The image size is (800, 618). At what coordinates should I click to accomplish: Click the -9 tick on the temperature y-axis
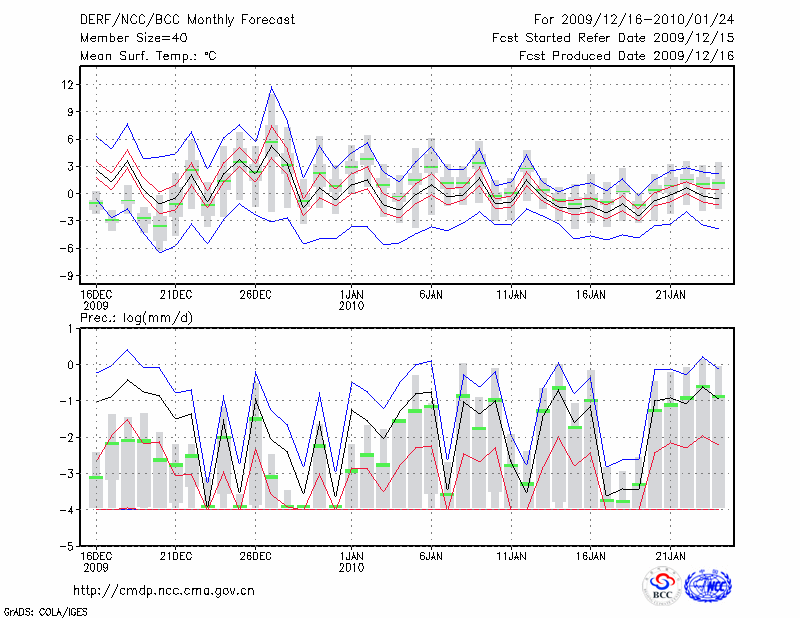(66, 275)
